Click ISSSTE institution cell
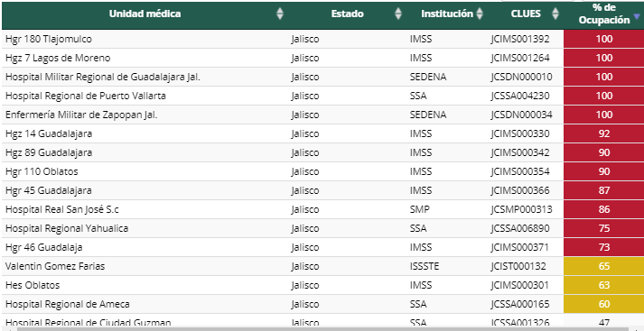The width and height of the screenshot is (644, 331). click(425, 266)
